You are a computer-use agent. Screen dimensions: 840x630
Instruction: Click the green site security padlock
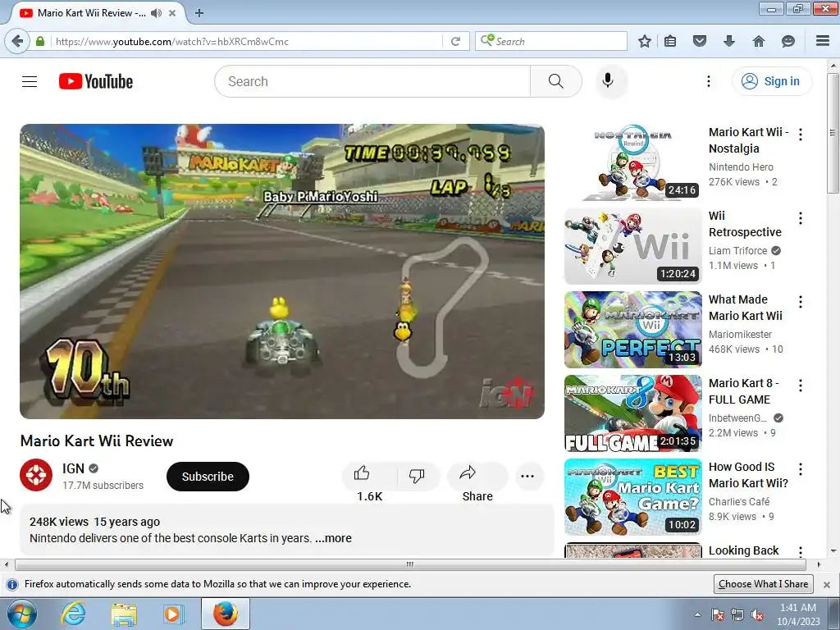[40, 41]
